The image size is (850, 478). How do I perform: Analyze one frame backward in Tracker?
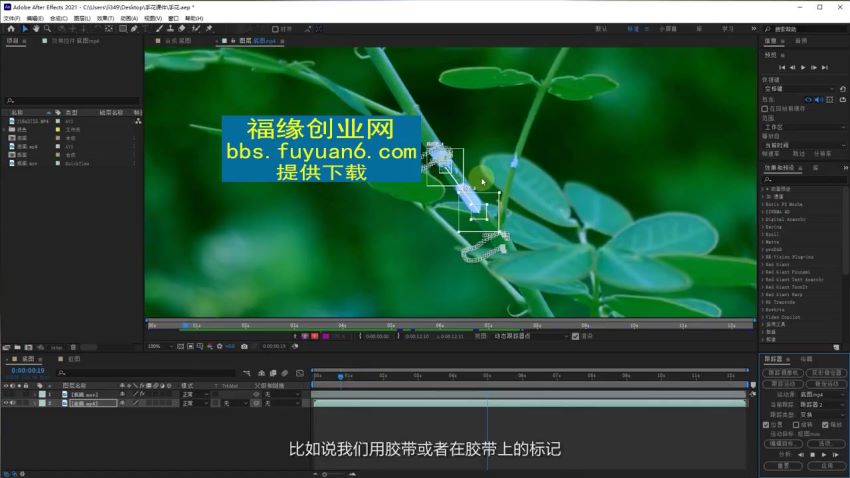point(801,455)
